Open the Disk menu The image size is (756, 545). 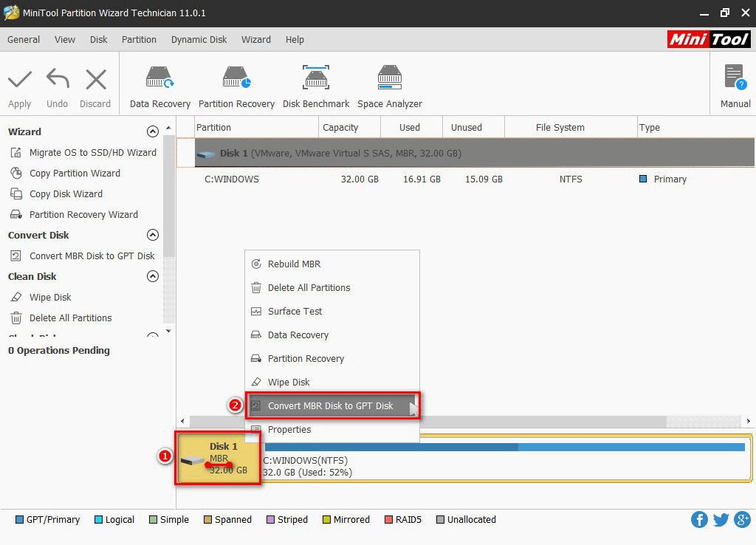(98, 40)
